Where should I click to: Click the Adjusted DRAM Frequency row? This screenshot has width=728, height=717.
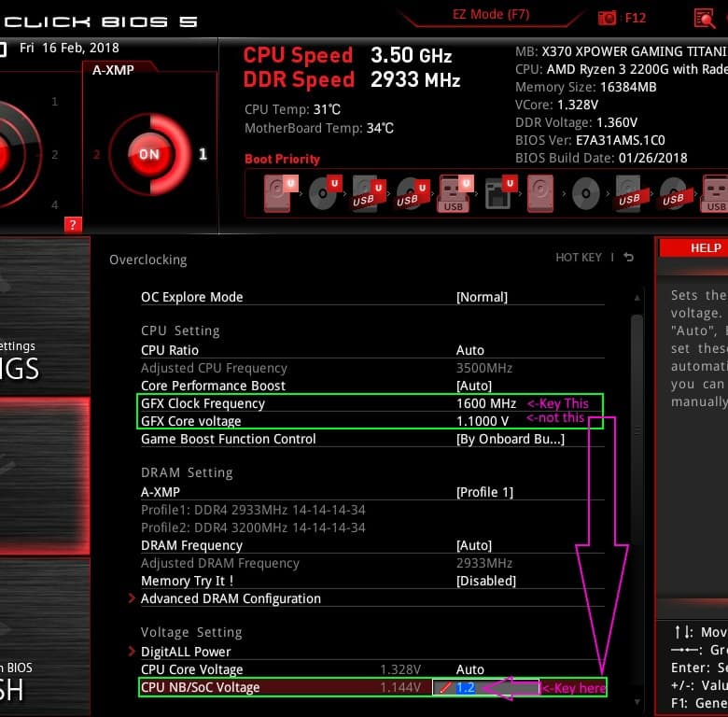coord(372,563)
